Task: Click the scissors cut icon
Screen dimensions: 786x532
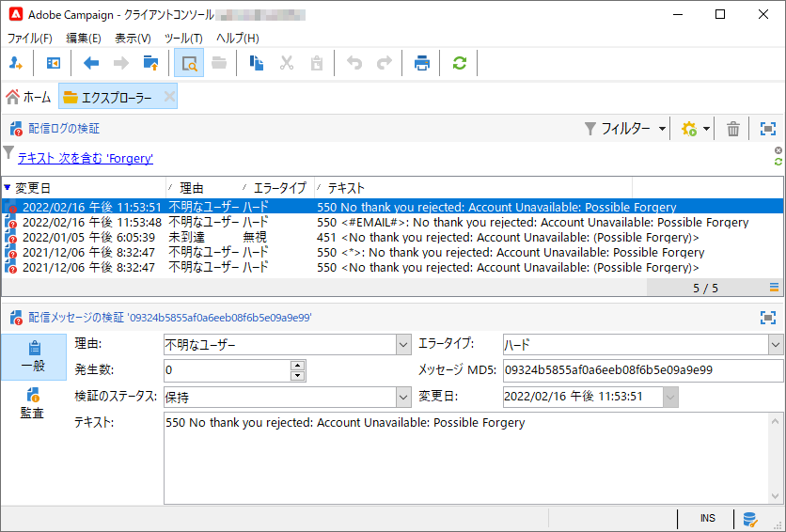Action: click(x=287, y=63)
